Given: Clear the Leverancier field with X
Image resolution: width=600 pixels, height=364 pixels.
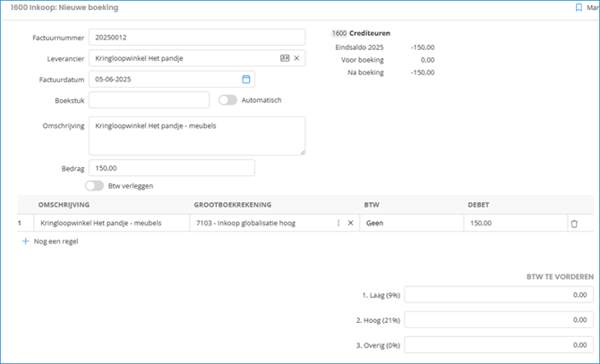Looking at the screenshot, I should point(296,57).
